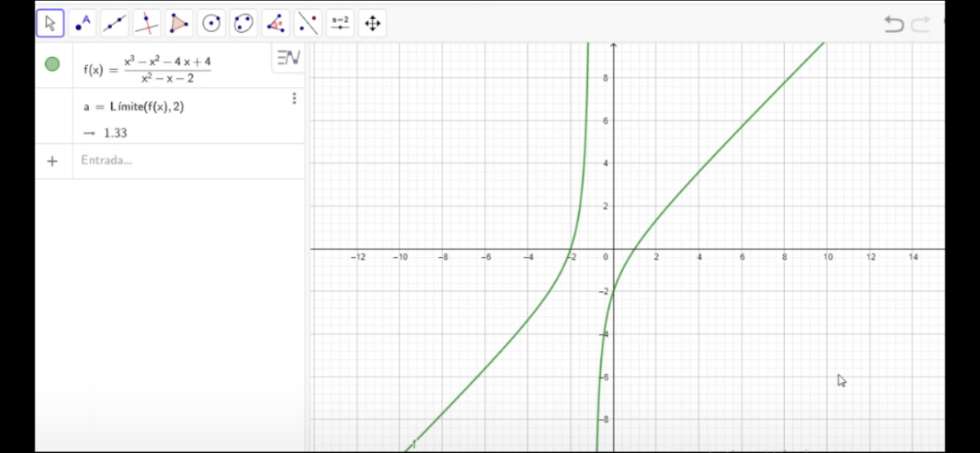Image resolution: width=980 pixels, height=453 pixels.
Task: Select the Ellipse conic tool
Action: [x=244, y=24]
